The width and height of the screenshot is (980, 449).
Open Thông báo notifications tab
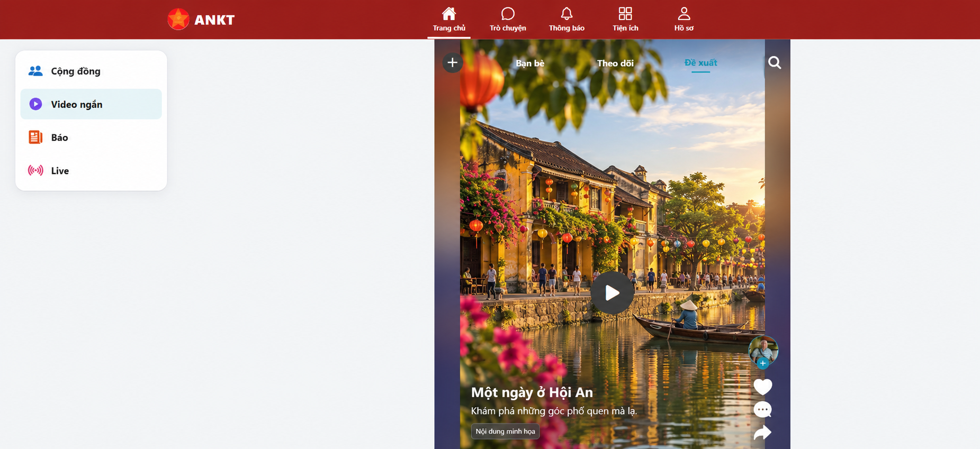(567, 20)
